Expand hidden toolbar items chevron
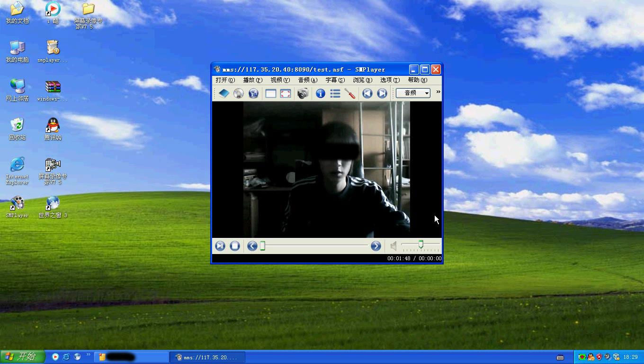Image resolution: width=644 pixels, height=364 pixels. point(438,92)
